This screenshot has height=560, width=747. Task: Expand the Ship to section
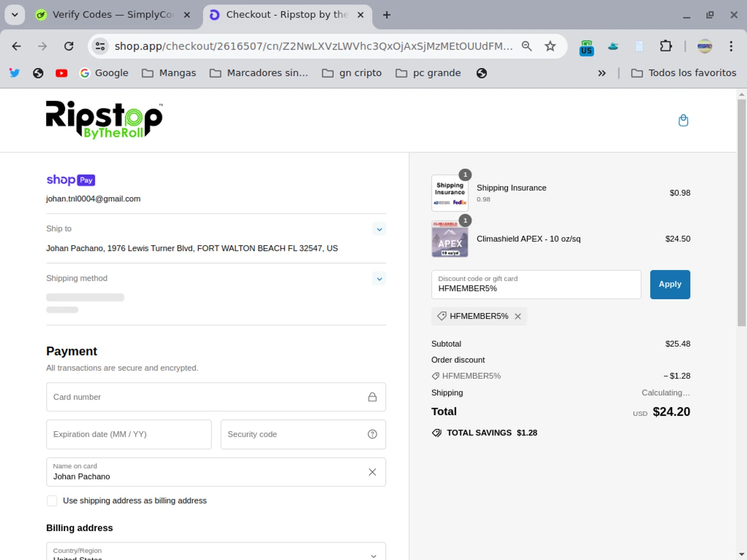(379, 229)
